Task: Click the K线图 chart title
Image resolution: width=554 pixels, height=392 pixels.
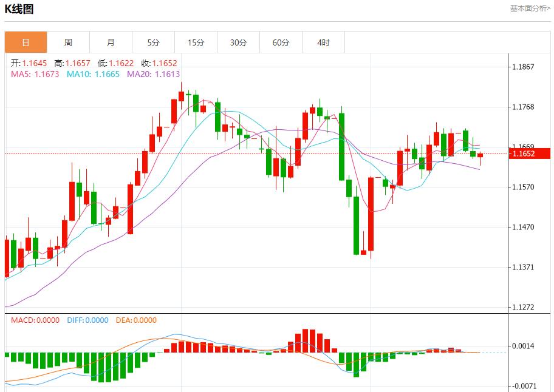Action: [x=19, y=10]
